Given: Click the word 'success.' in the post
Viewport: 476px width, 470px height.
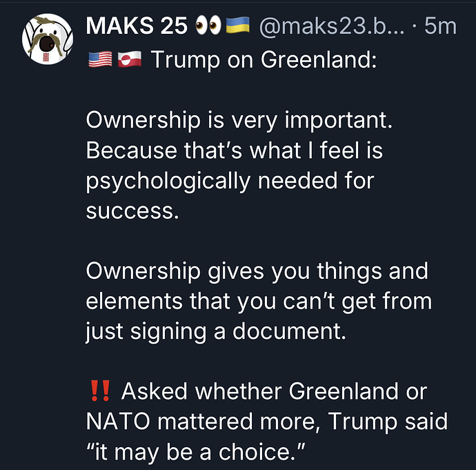Looking at the screenshot, I should (x=132, y=210).
